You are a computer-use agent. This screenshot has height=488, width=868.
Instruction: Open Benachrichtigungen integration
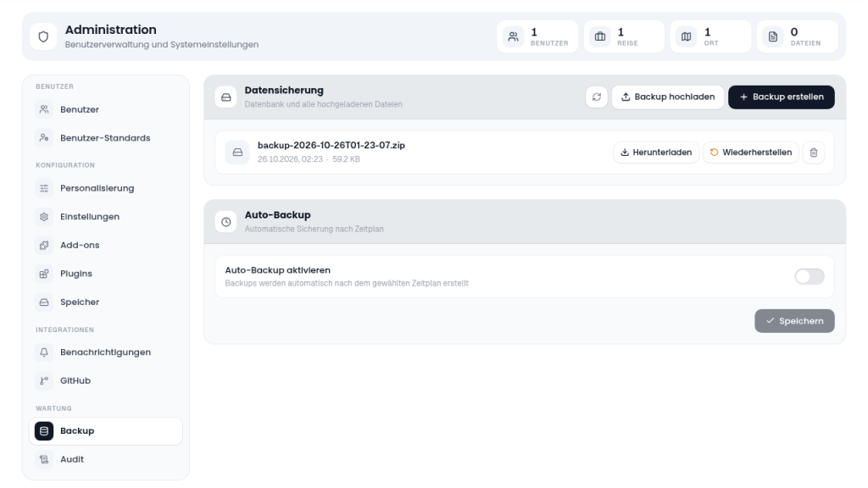[106, 352]
